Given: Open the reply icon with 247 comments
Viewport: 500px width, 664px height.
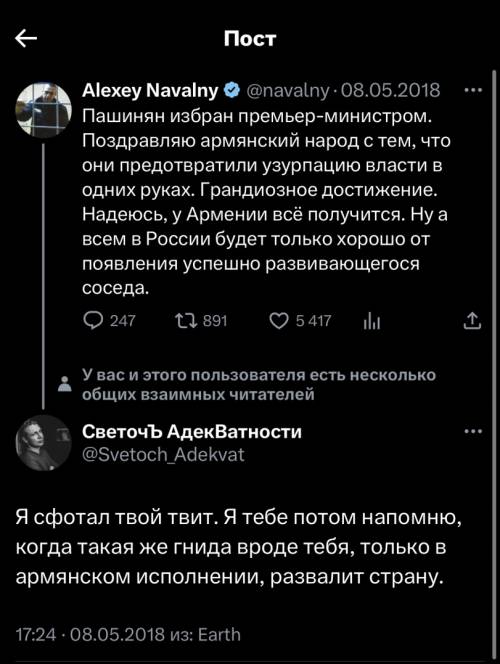Looking at the screenshot, I should pyautogui.click(x=92, y=321).
